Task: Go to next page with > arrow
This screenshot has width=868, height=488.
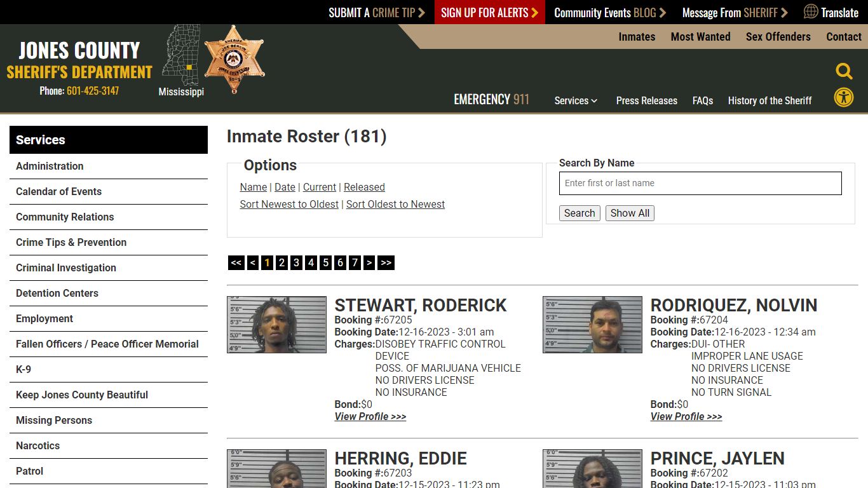Action: click(x=369, y=262)
